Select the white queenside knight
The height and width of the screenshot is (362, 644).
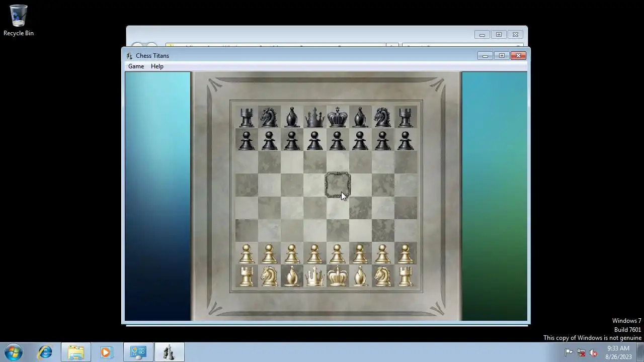coord(269,276)
